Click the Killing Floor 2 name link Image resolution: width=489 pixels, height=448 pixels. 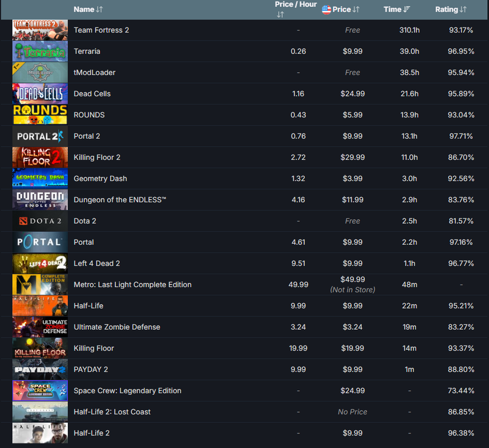[x=97, y=157]
